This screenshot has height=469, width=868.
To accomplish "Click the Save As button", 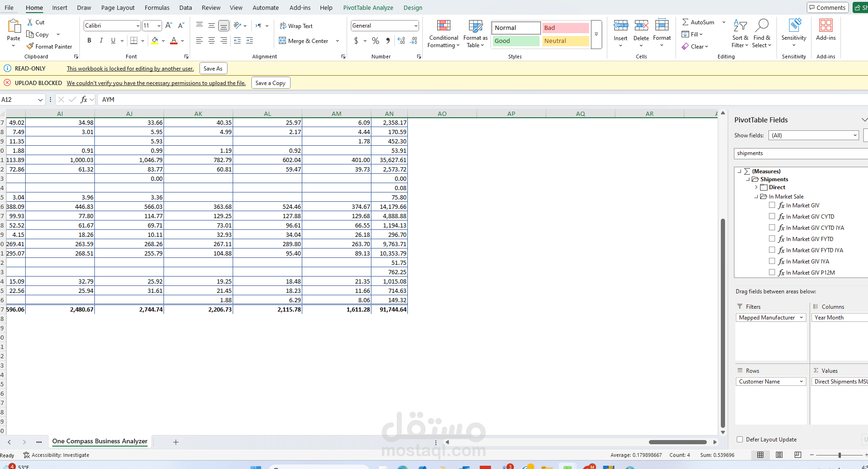I will point(213,68).
